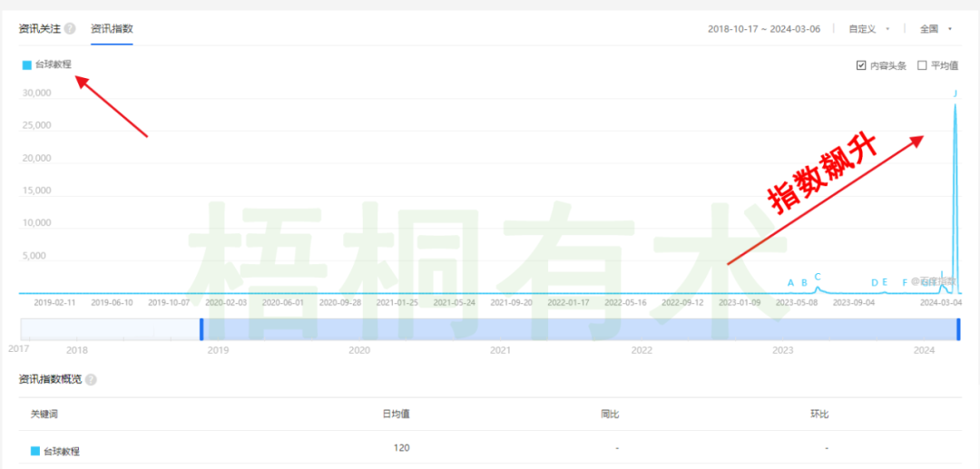980x469 pixels.
Task: Open the 自定义 time range dropdown
Action: [x=868, y=29]
